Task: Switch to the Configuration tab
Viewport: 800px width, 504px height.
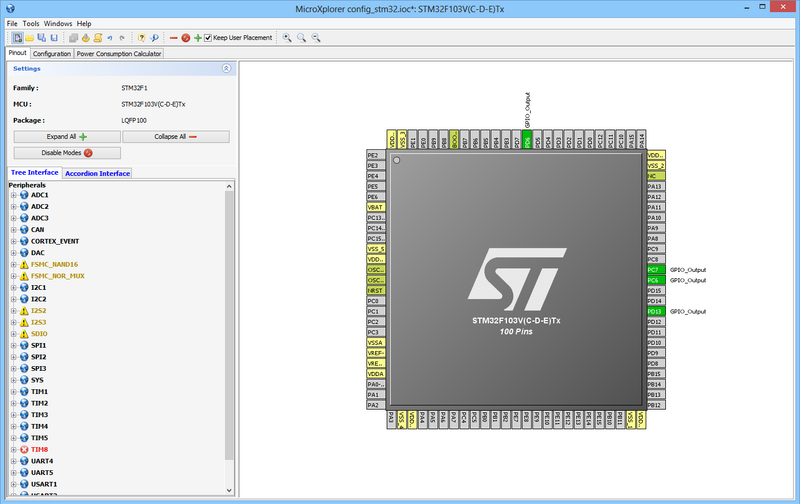Action: click(x=52, y=54)
